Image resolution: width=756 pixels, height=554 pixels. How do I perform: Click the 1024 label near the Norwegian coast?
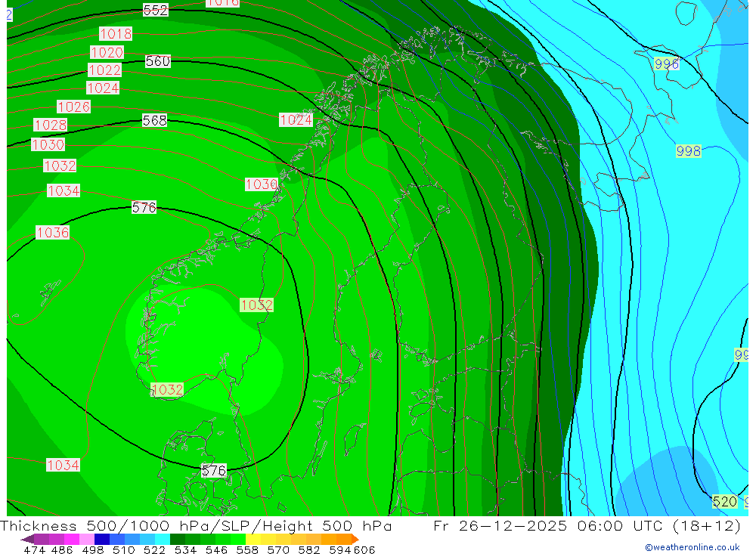[296, 120]
